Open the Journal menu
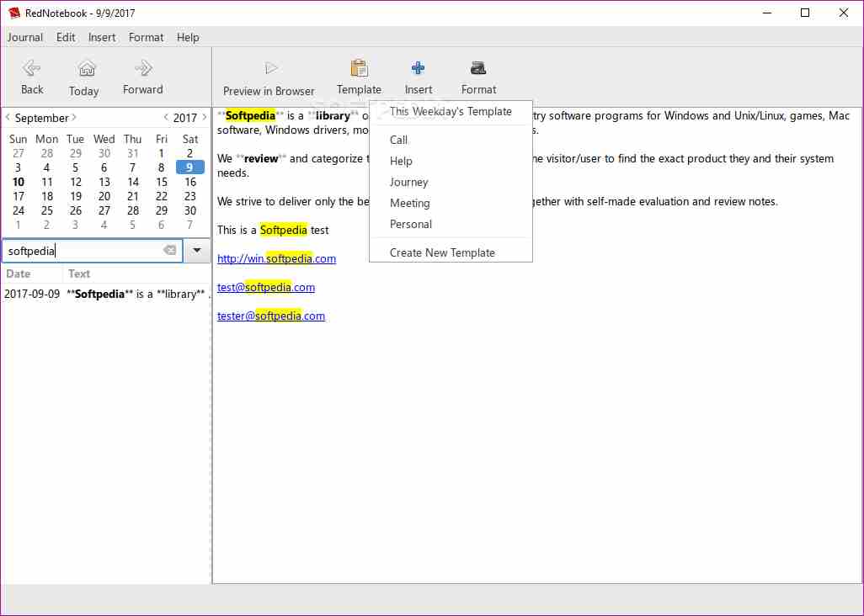 pyautogui.click(x=24, y=37)
